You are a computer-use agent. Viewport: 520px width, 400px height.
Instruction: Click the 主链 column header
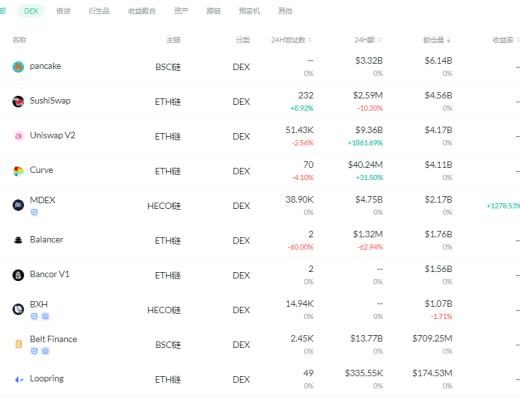(173, 40)
